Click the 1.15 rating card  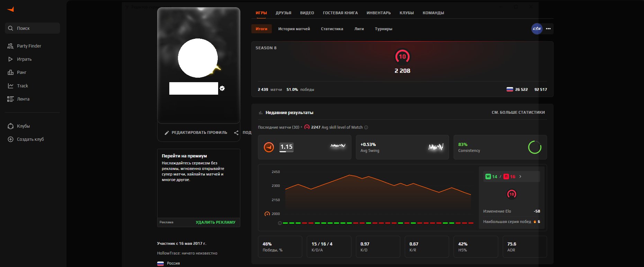click(x=305, y=147)
